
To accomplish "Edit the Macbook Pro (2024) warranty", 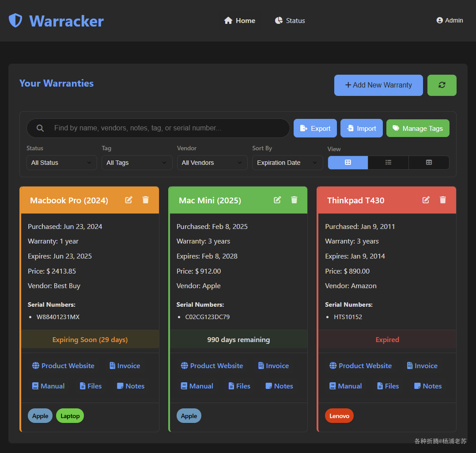I will pyautogui.click(x=129, y=200).
